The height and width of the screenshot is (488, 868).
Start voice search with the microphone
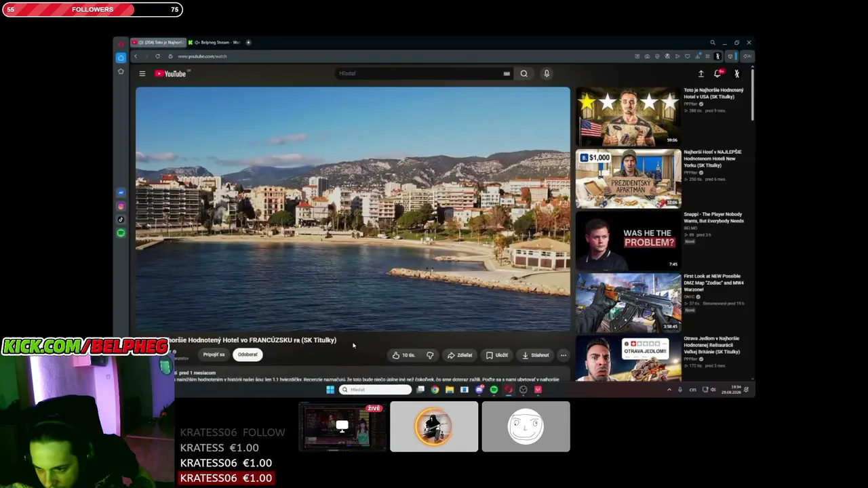[x=547, y=73]
